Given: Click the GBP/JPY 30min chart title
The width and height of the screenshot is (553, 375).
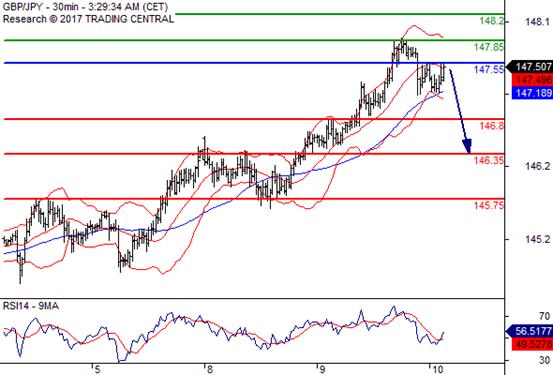Looking at the screenshot, I should tap(85, 7).
